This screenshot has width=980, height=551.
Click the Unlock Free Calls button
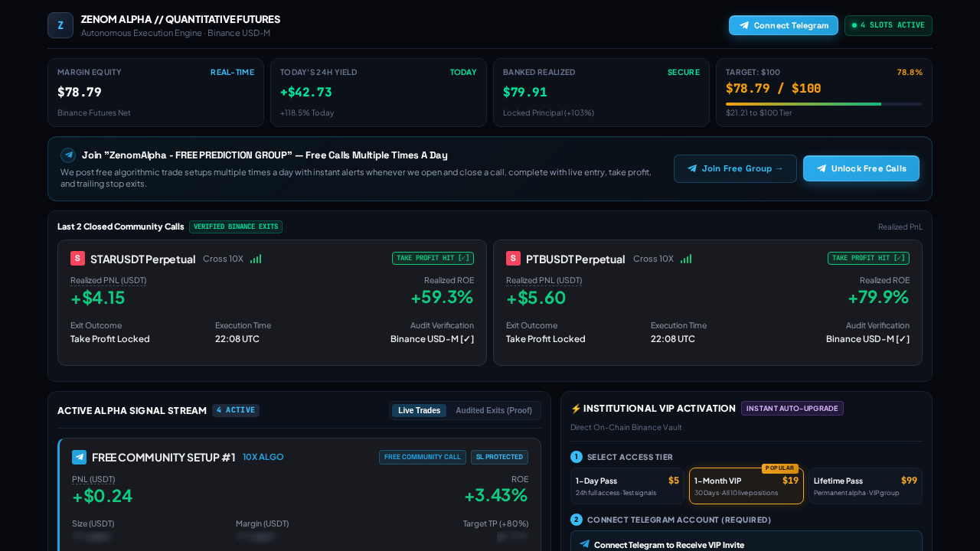point(861,168)
